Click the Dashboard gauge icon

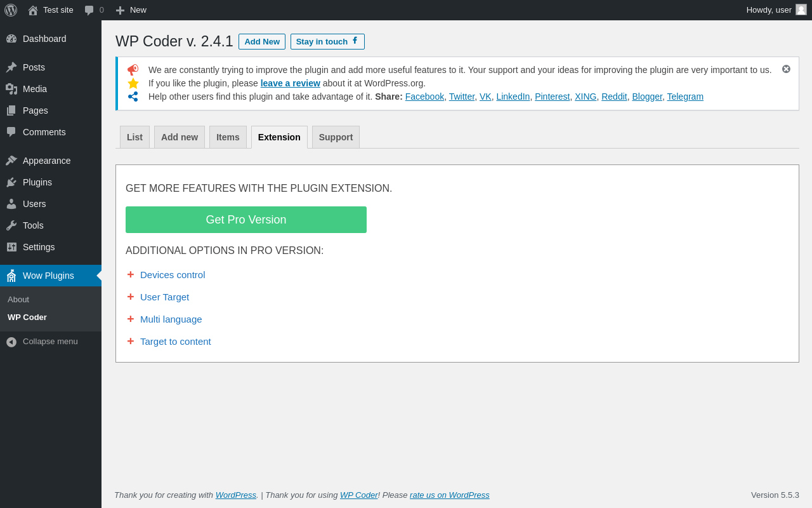[11, 39]
